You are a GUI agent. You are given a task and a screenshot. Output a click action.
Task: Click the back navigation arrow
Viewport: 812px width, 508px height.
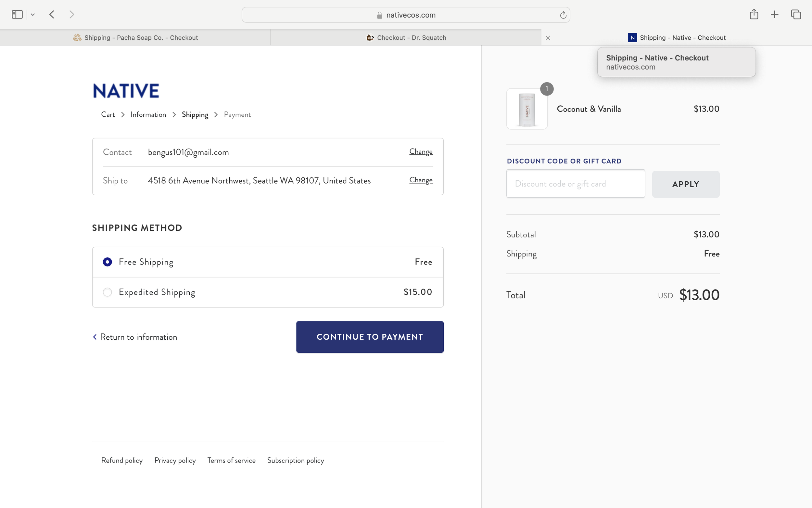(52, 14)
